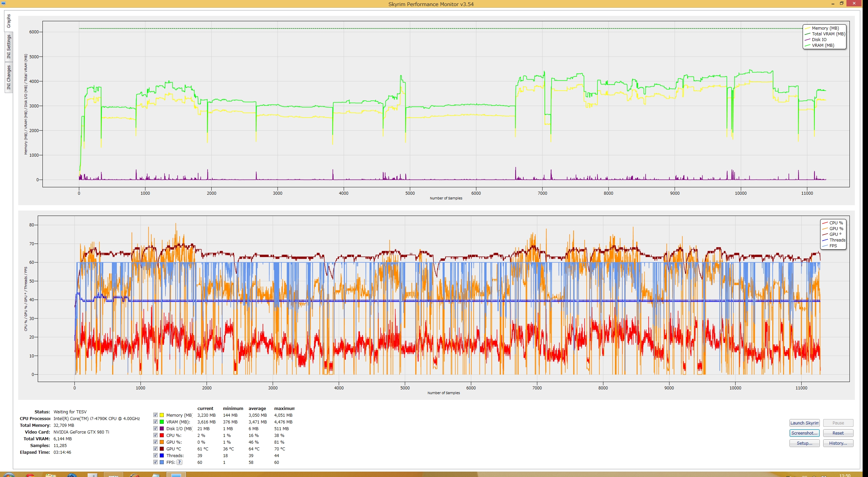Click the application icon in title bar
Screen dimensions: 868x477
coord(3,3)
